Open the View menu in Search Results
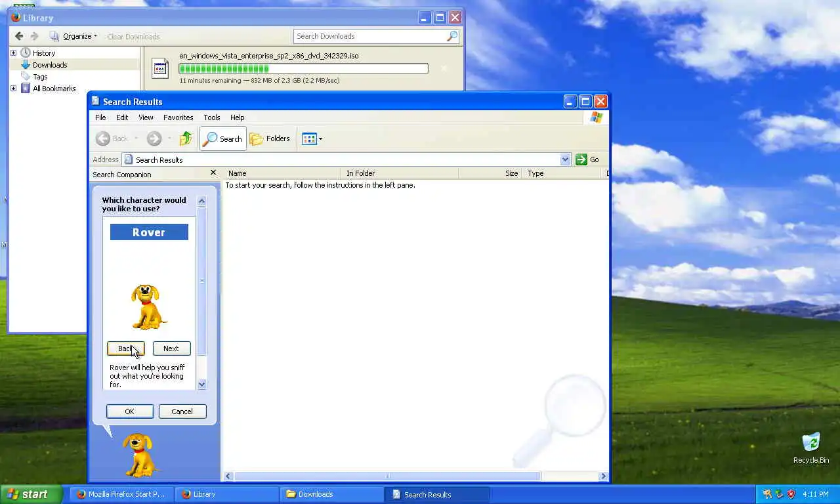 tap(146, 117)
